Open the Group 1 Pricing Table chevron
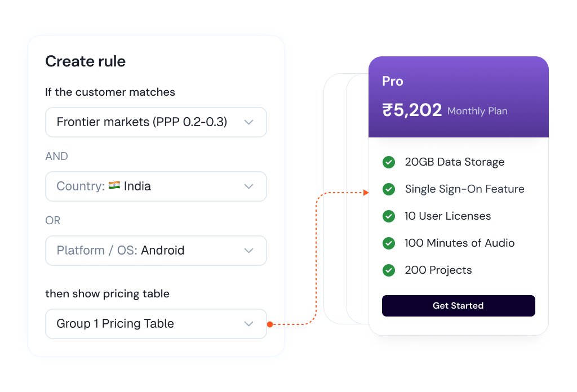 [248, 324]
